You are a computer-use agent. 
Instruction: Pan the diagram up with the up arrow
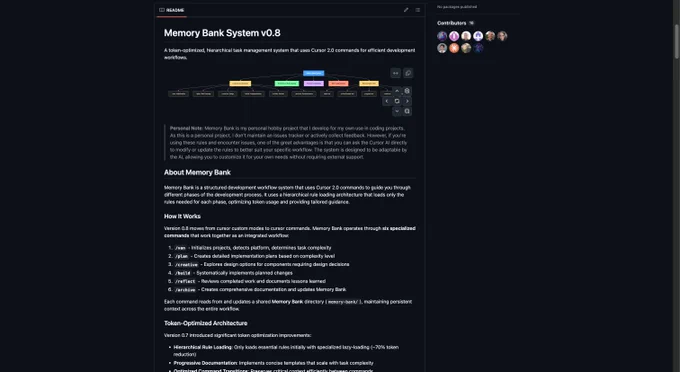tap(397, 91)
